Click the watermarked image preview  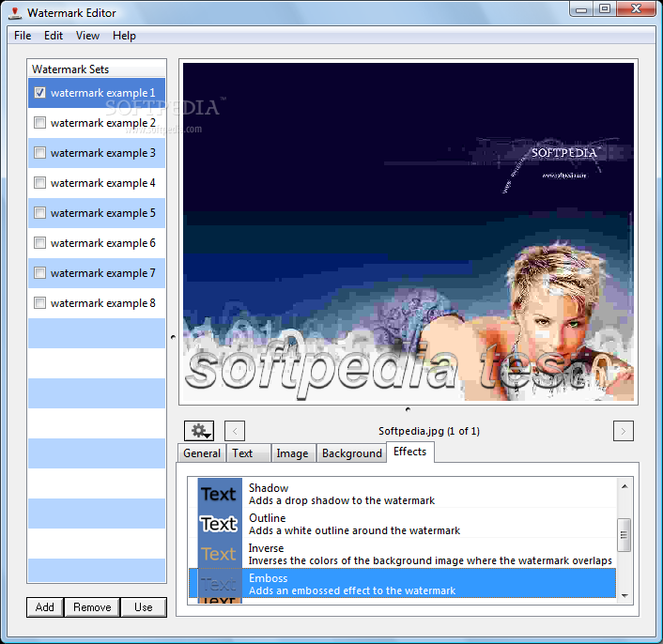[409, 232]
